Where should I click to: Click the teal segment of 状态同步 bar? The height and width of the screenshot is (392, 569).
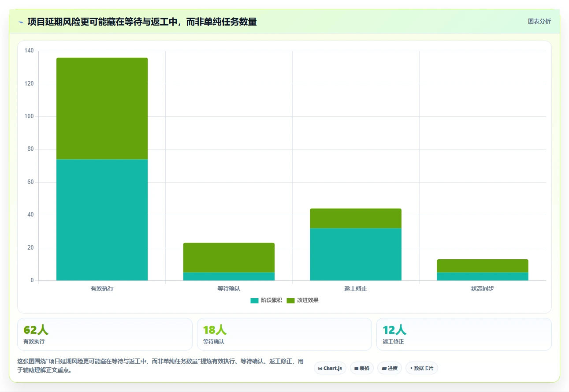click(483, 276)
